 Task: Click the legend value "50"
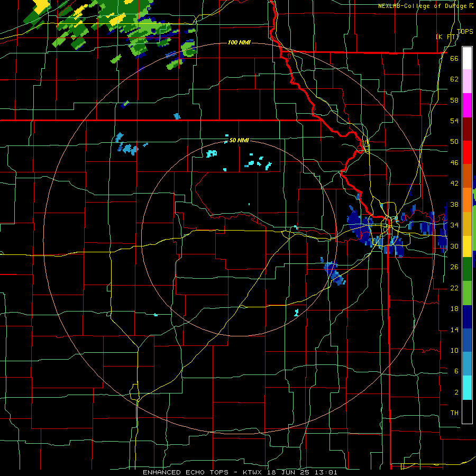point(454,142)
